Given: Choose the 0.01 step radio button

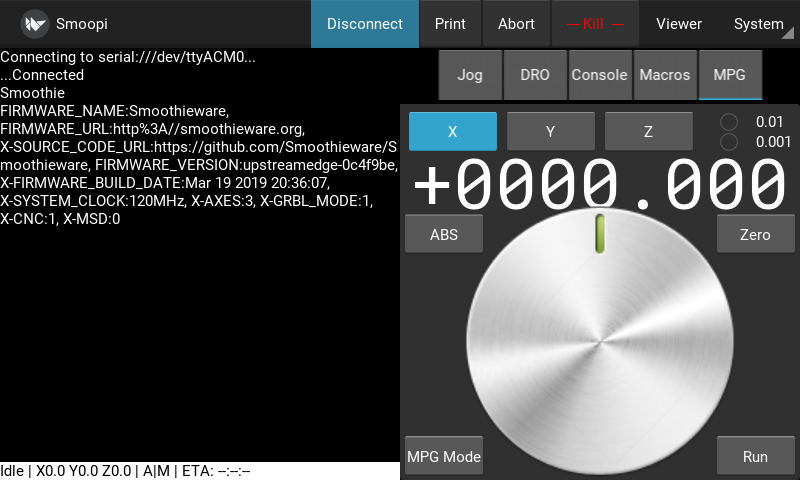Looking at the screenshot, I should [729, 122].
